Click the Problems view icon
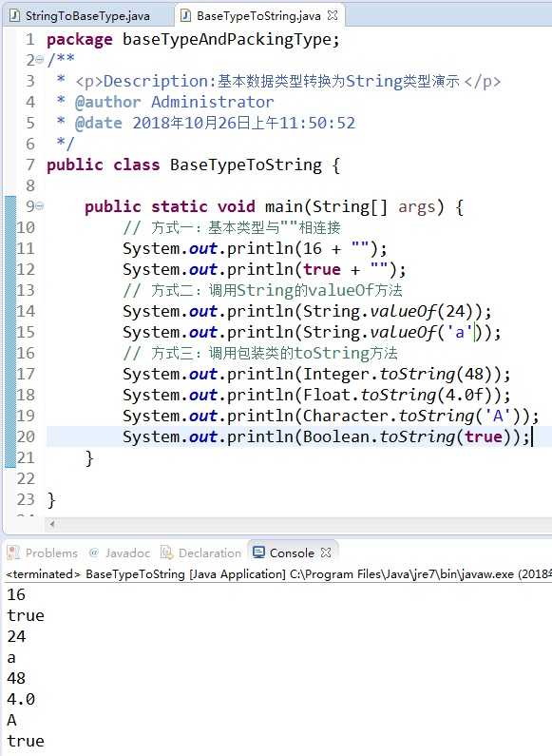Screen dimensions: 552x756 click(x=13, y=552)
